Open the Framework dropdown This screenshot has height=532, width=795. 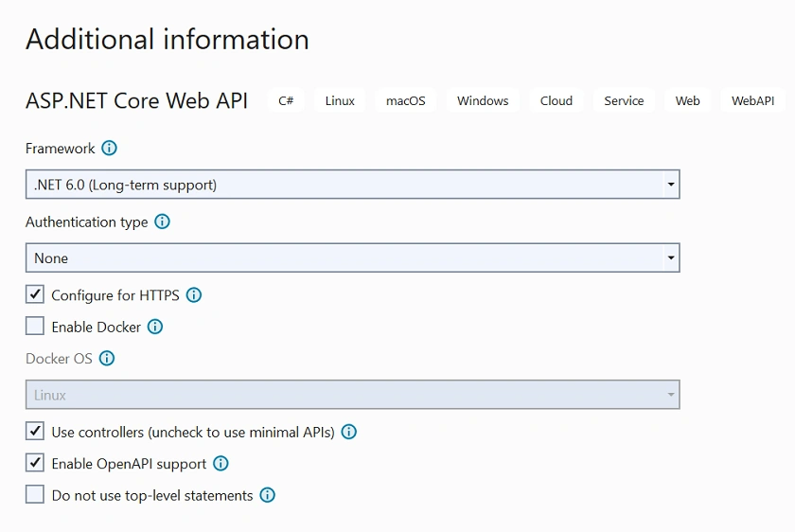pyautogui.click(x=353, y=184)
